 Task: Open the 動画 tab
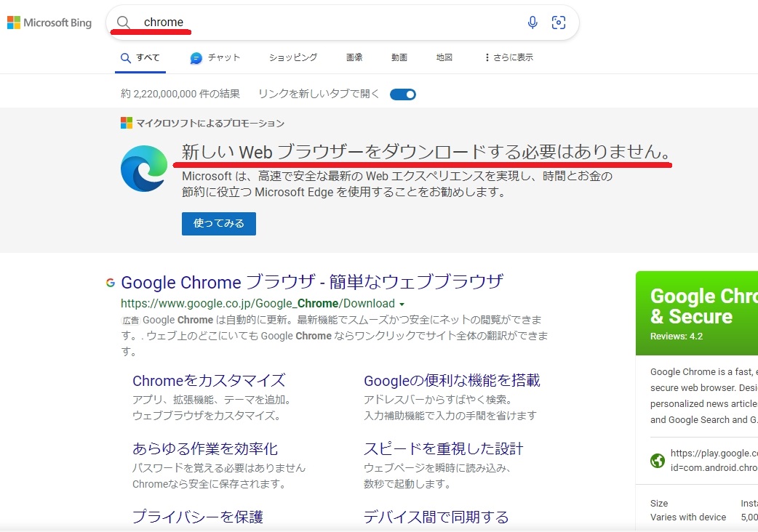399,57
